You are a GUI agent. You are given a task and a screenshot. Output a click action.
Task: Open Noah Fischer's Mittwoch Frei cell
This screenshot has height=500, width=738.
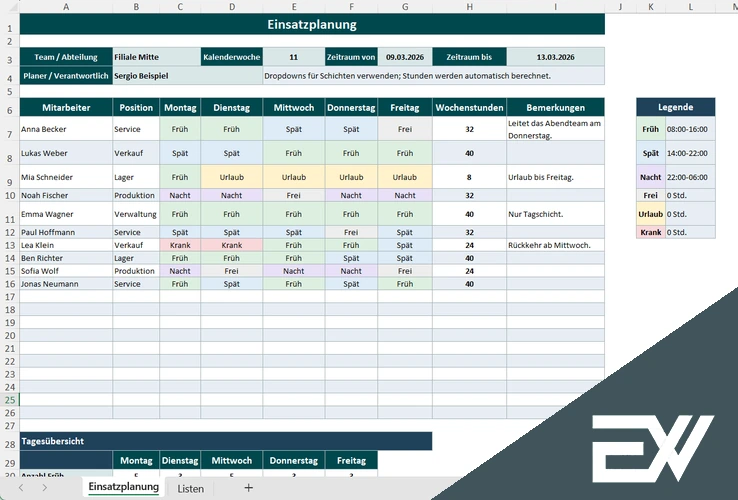point(294,195)
